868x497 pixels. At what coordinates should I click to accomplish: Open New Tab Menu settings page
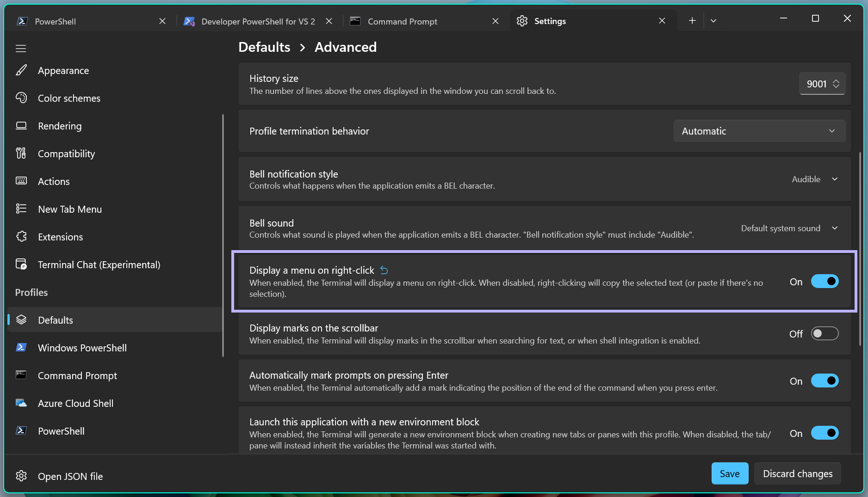pos(115,209)
